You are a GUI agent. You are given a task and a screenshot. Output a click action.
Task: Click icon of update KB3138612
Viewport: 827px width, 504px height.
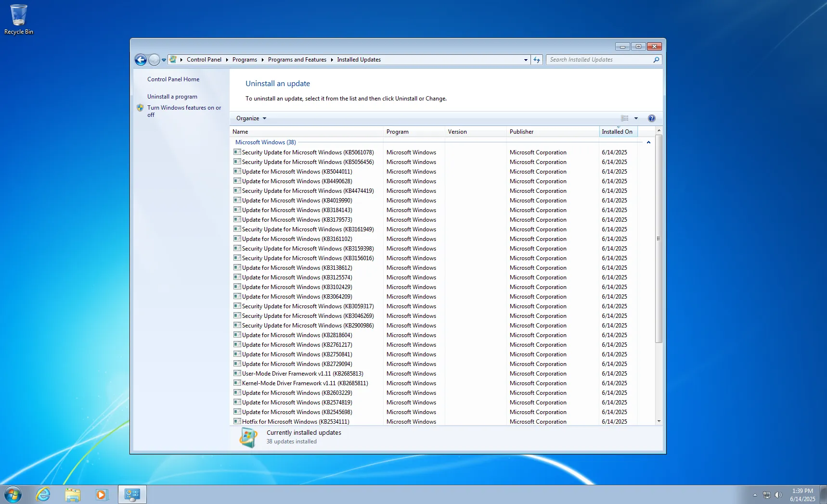[237, 267]
